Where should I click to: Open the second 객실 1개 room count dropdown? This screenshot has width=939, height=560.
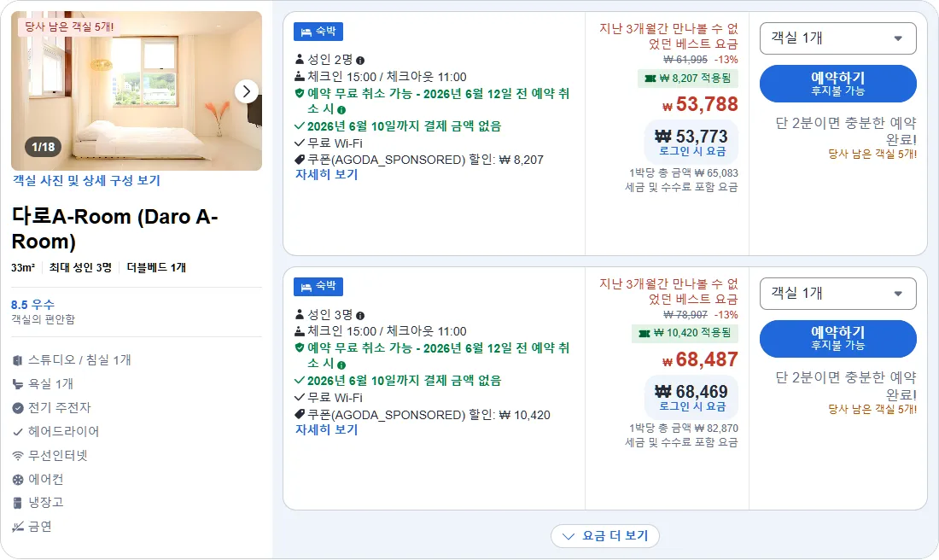click(837, 294)
